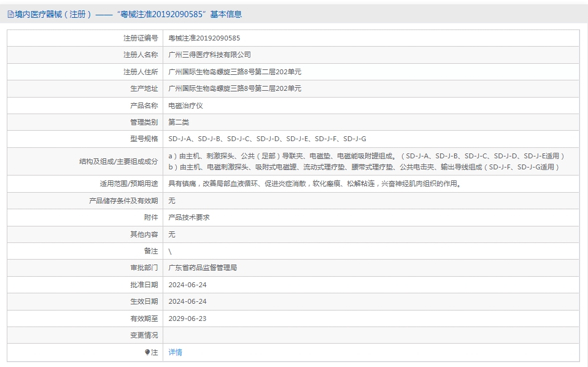This screenshot has width=588, height=367.
Task: Click approval department 广东省药品监督管理局
Action: 203,268
